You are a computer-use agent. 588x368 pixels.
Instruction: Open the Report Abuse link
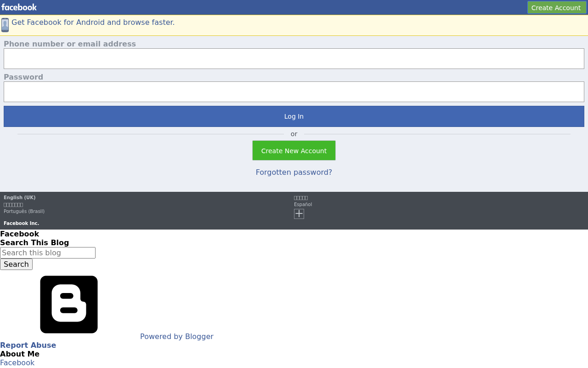28,345
